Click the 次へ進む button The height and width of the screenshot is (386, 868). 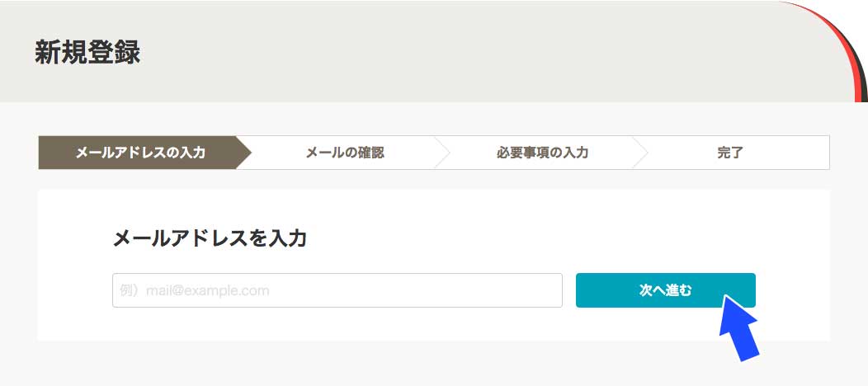pos(665,290)
